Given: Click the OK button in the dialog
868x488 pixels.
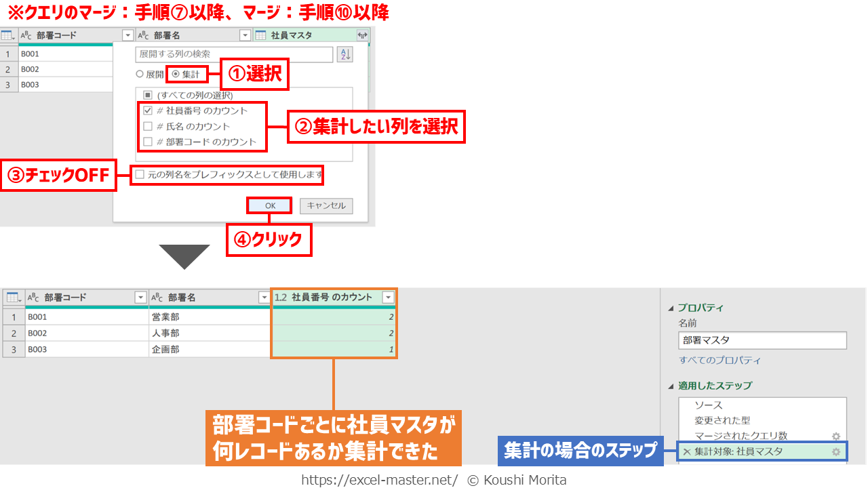Looking at the screenshot, I should pyautogui.click(x=270, y=205).
